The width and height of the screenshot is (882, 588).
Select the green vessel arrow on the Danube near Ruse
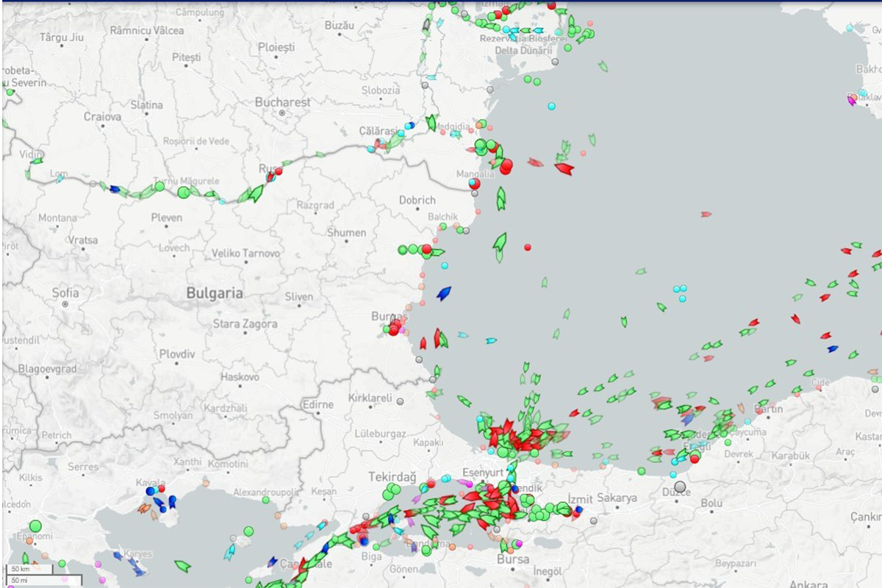click(255, 191)
